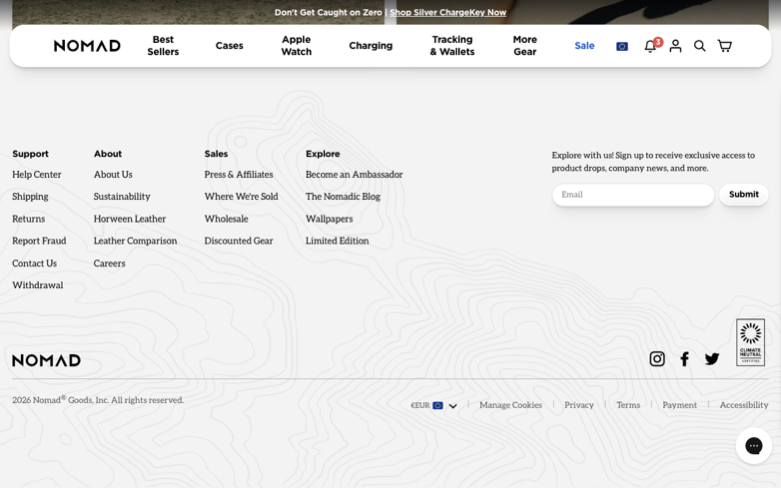Click the Explore column heading
Image resolution: width=781 pixels, height=488 pixels.
click(x=323, y=154)
